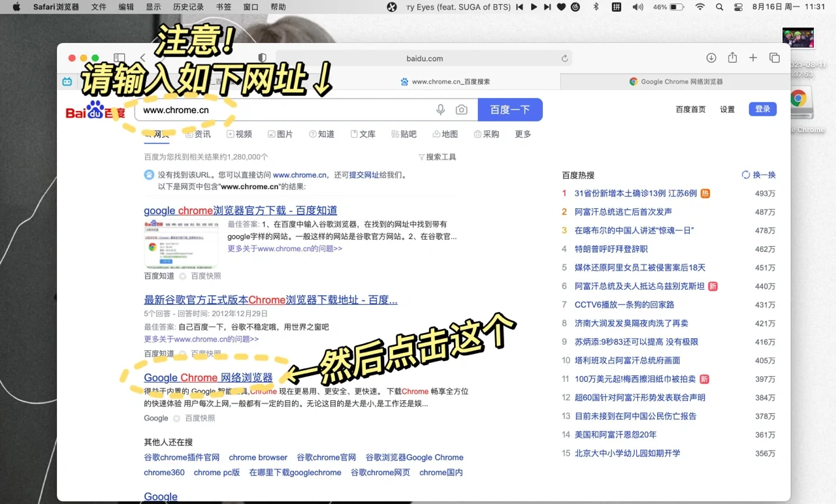Show Safari downloads with the download icon
The height and width of the screenshot is (504, 836).
coord(711,58)
